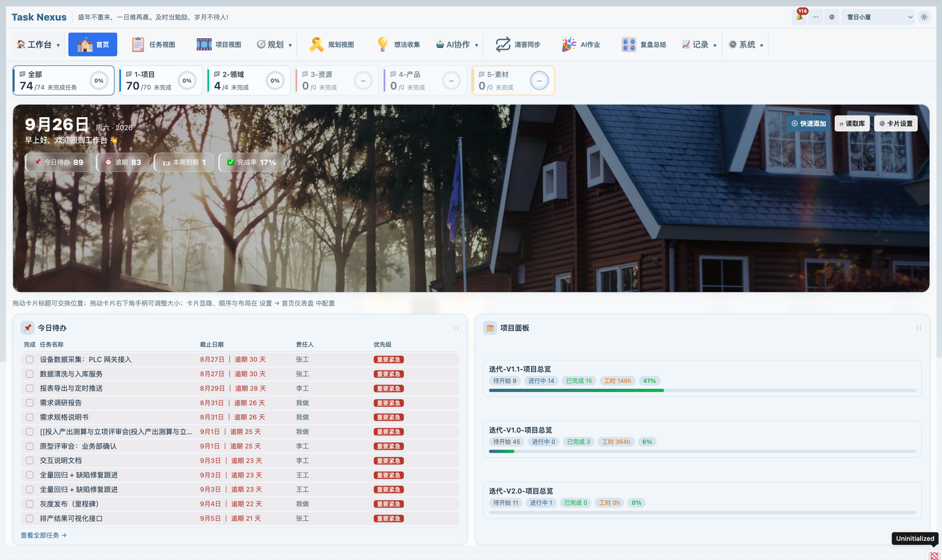Open the 项目视图 film icon tab
This screenshot has height=560, width=942.
pyautogui.click(x=219, y=44)
